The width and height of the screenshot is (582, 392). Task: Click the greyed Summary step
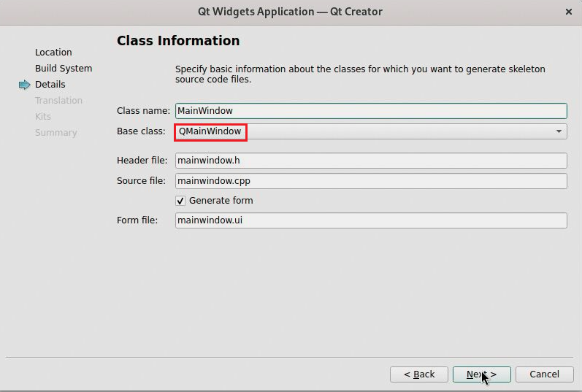click(x=55, y=133)
